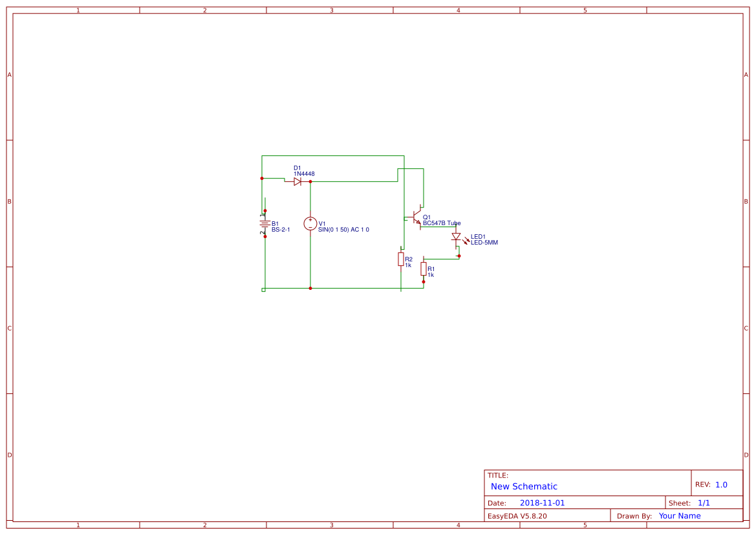Select the BS-2-1 label under B1
Screen dimensions: 756x535
point(281,230)
